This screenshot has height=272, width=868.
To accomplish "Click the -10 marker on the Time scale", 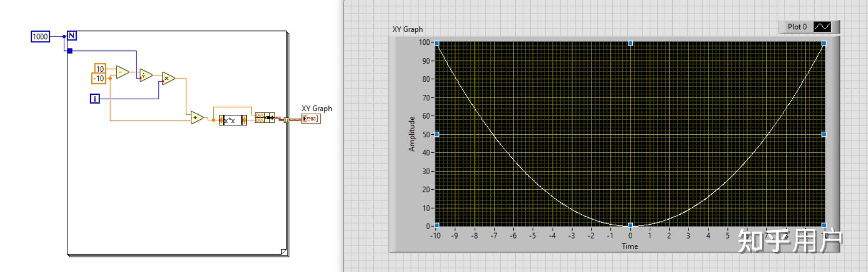I will pyautogui.click(x=435, y=236).
